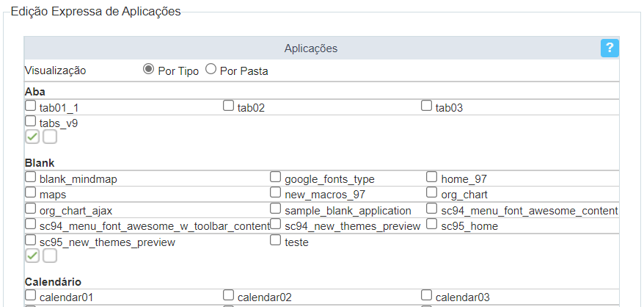
Task: Tick the tab03 checkbox
Action: 427,106
